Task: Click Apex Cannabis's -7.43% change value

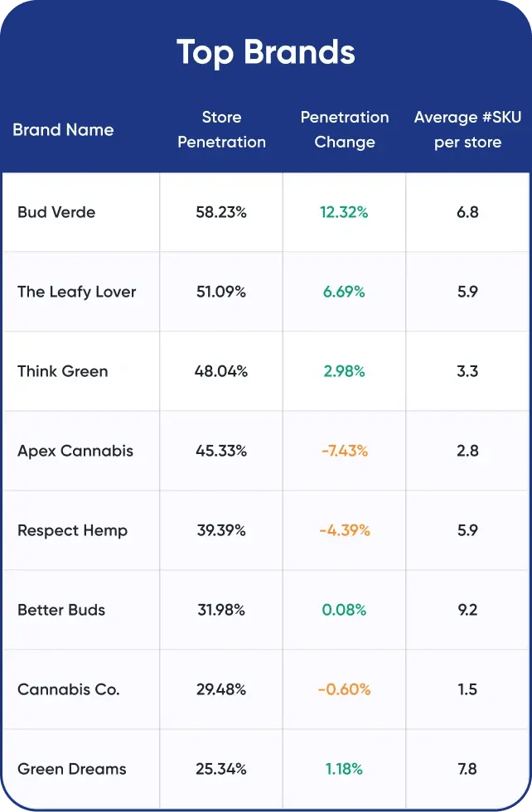Action: click(x=344, y=451)
